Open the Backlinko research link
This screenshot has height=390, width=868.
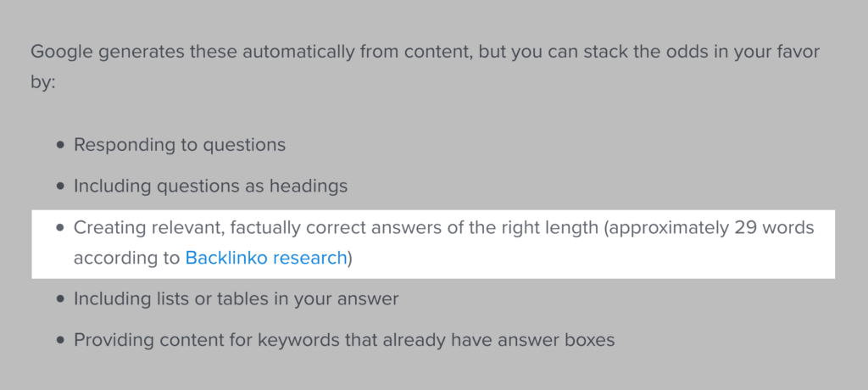pyautogui.click(x=266, y=258)
